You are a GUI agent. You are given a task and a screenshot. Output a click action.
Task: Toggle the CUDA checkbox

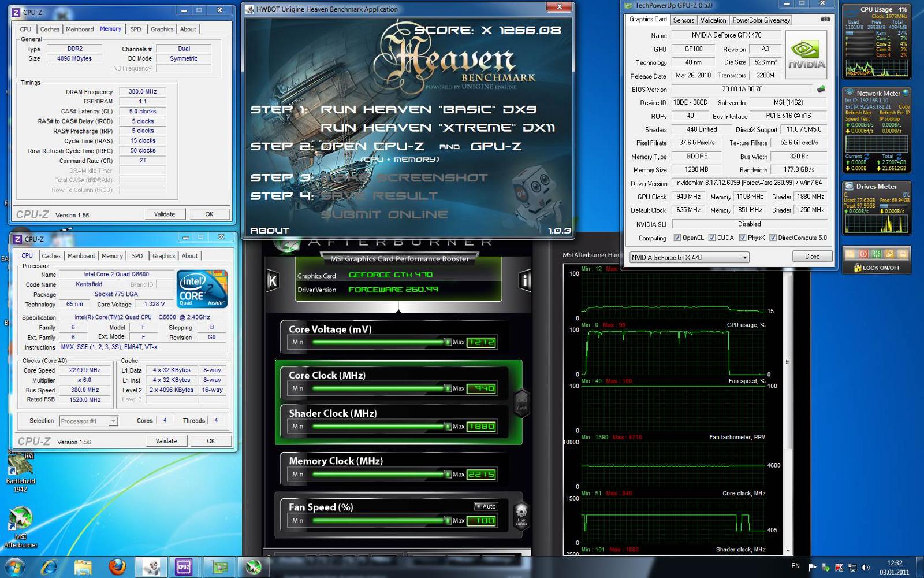712,238
